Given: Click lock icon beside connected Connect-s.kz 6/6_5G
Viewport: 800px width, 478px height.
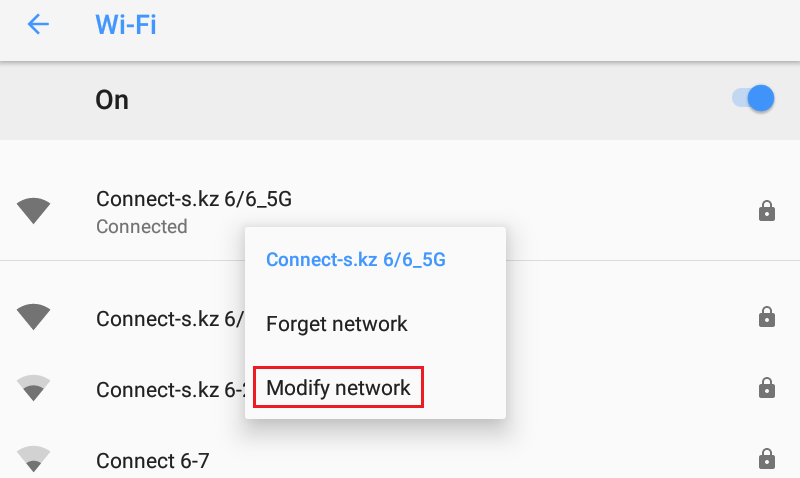Looking at the screenshot, I should [x=767, y=211].
